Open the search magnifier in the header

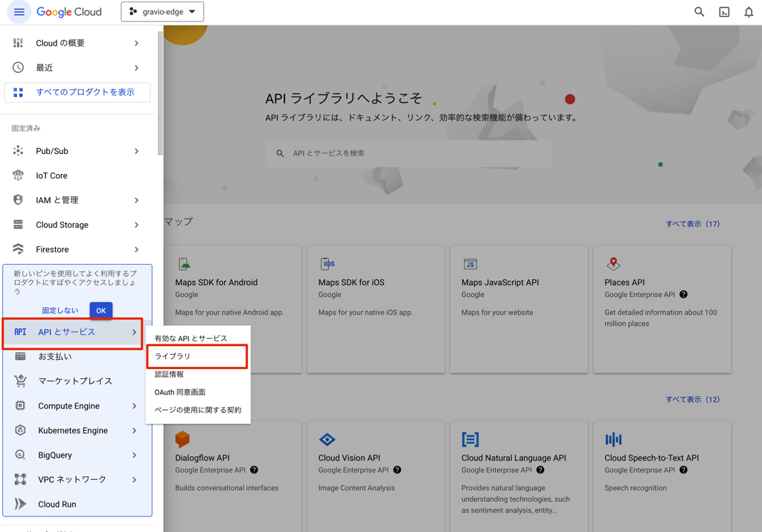[x=699, y=12]
